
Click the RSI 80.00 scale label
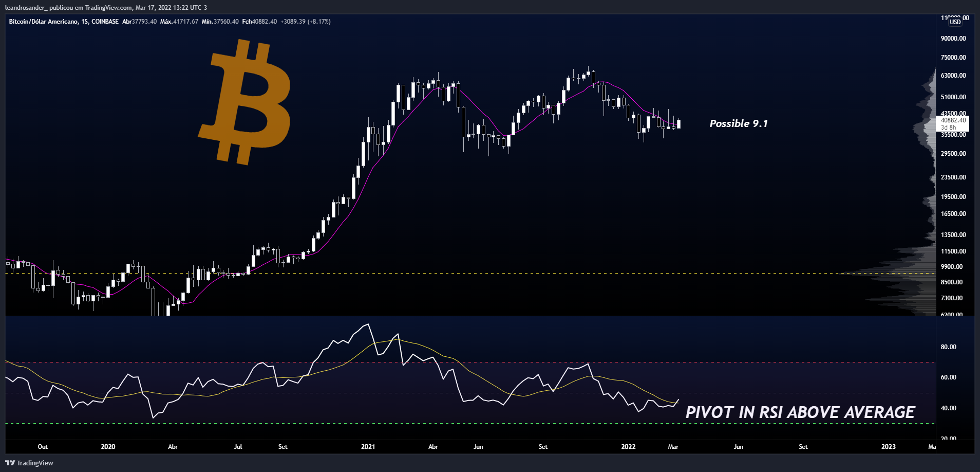point(948,347)
